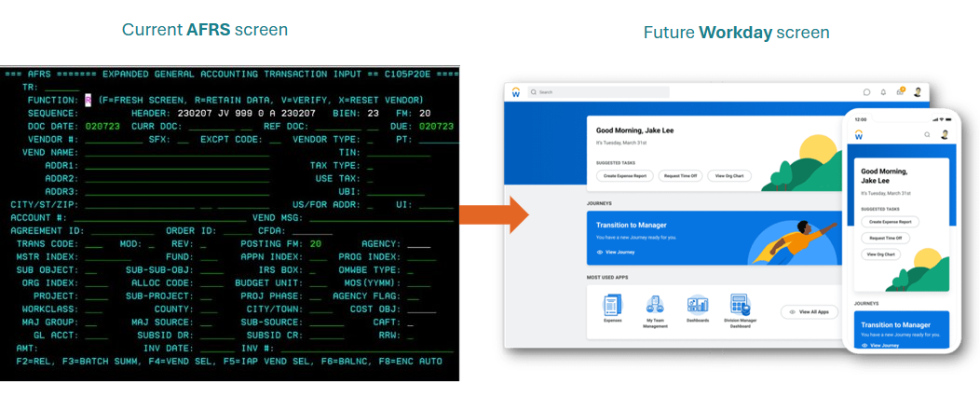Click the AFRS TR input field
The width and height of the screenshot is (980, 398).
coord(61,87)
